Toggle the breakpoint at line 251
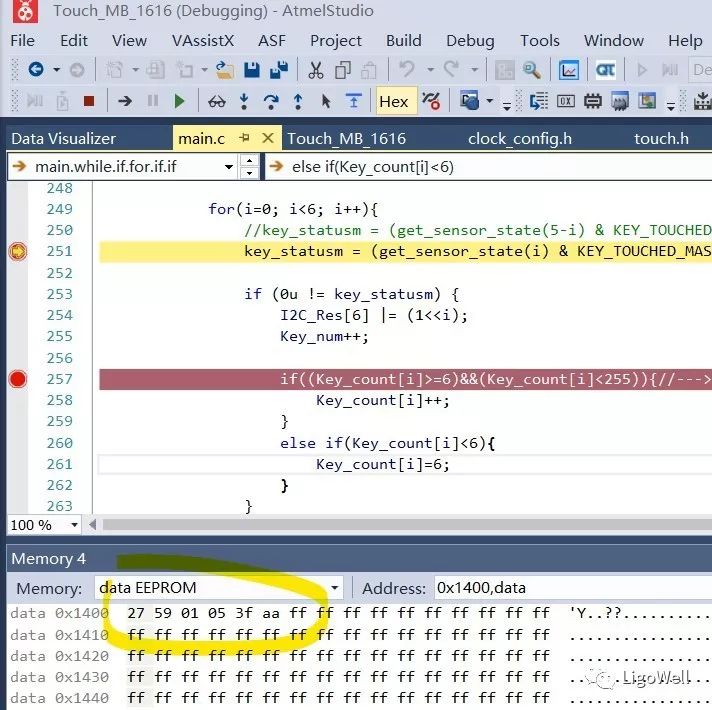 point(18,251)
